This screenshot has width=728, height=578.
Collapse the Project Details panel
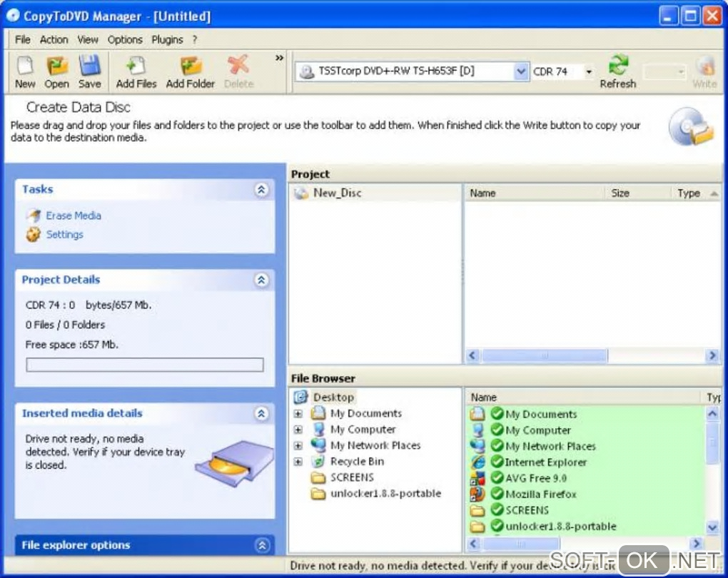(x=261, y=280)
